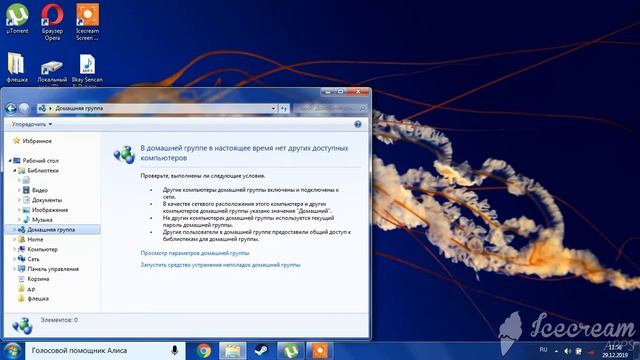The width and height of the screenshot is (640, 360).
Task: Show hidden tray icons arrow
Action: [556, 351]
